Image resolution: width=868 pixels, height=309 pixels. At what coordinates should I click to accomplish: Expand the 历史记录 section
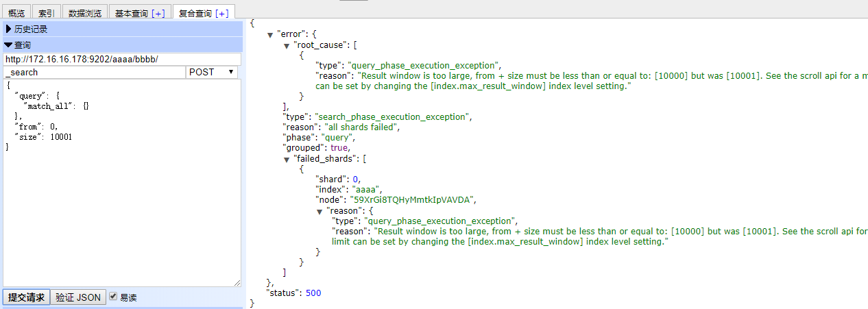tap(27, 29)
